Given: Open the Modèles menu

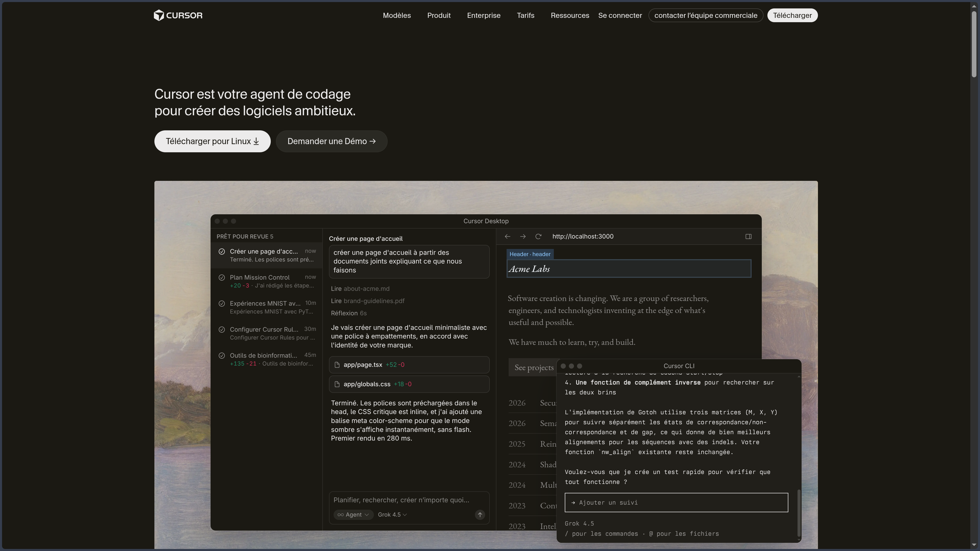Looking at the screenshot, I should pos(397,16).
